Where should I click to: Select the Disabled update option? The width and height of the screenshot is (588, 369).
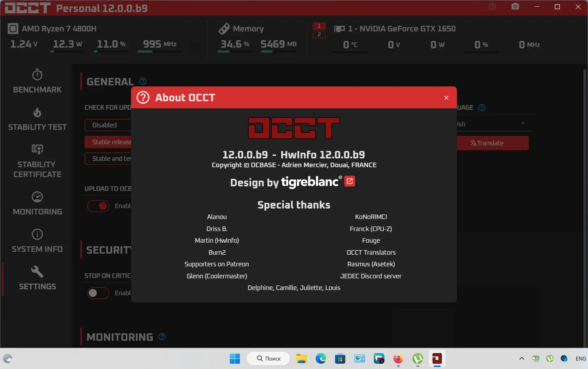(x=108, y=125)
